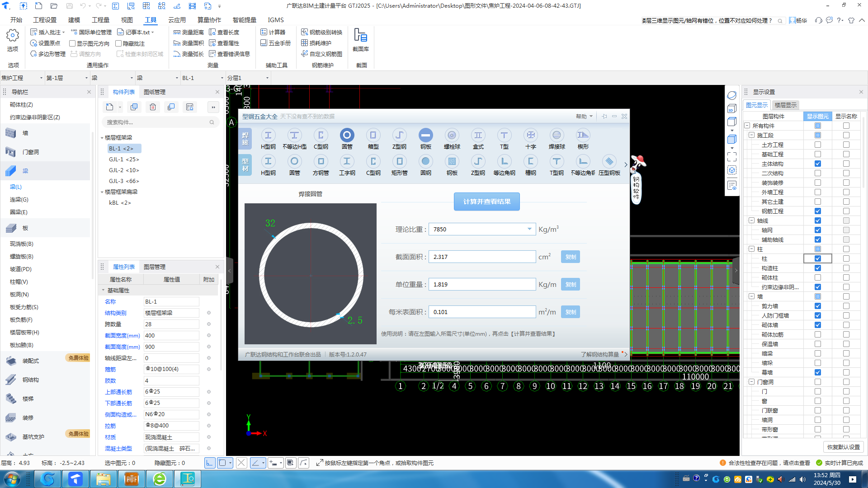The image size is (868, 488).
Task: Select GJL-2 beam in component list
Action: pos(124,170)
